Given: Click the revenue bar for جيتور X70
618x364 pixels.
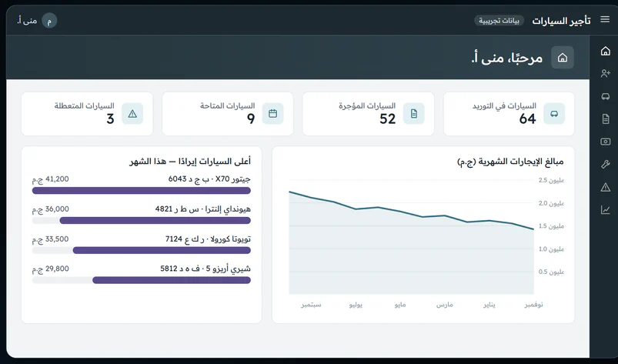Looking at the screenshot, I should click(142, 191).
